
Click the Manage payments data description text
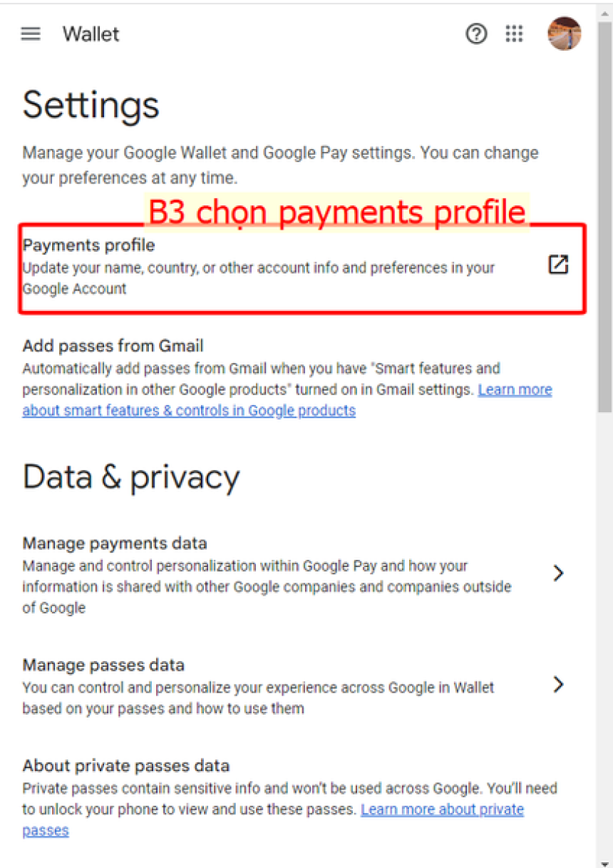pyautogui.click(x=267, y=587)
